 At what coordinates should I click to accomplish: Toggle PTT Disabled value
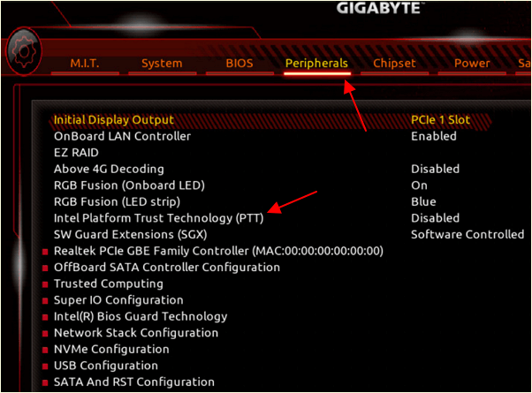point(435,218)
